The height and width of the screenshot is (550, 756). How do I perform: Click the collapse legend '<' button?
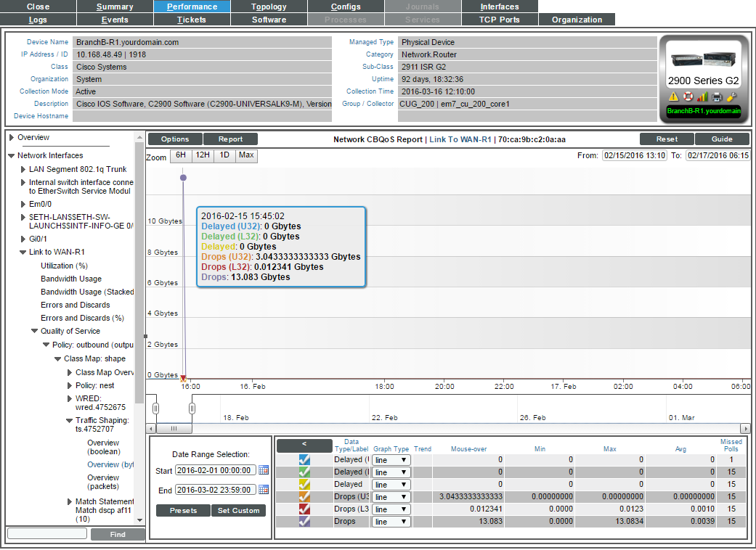[304, 446]
